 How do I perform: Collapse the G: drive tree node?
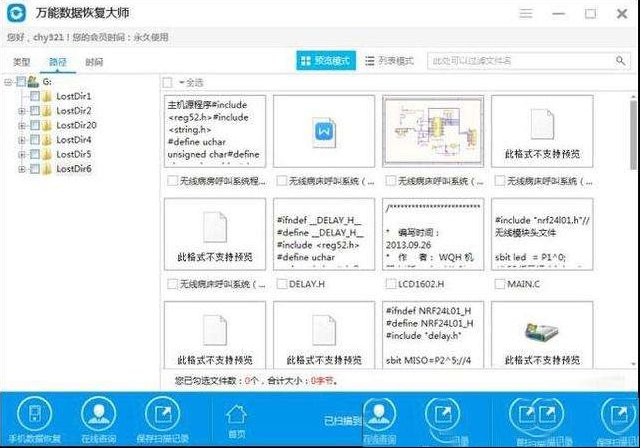[8, 82]
